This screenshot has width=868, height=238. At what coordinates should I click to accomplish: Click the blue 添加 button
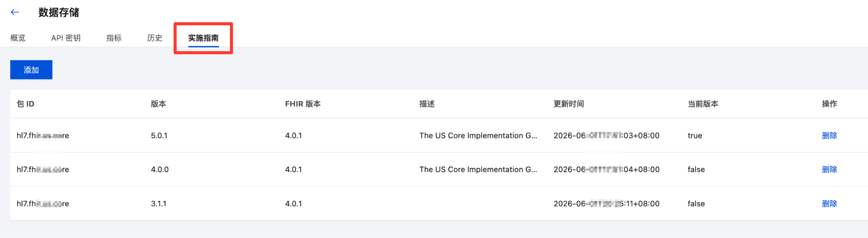pos(31,70)
